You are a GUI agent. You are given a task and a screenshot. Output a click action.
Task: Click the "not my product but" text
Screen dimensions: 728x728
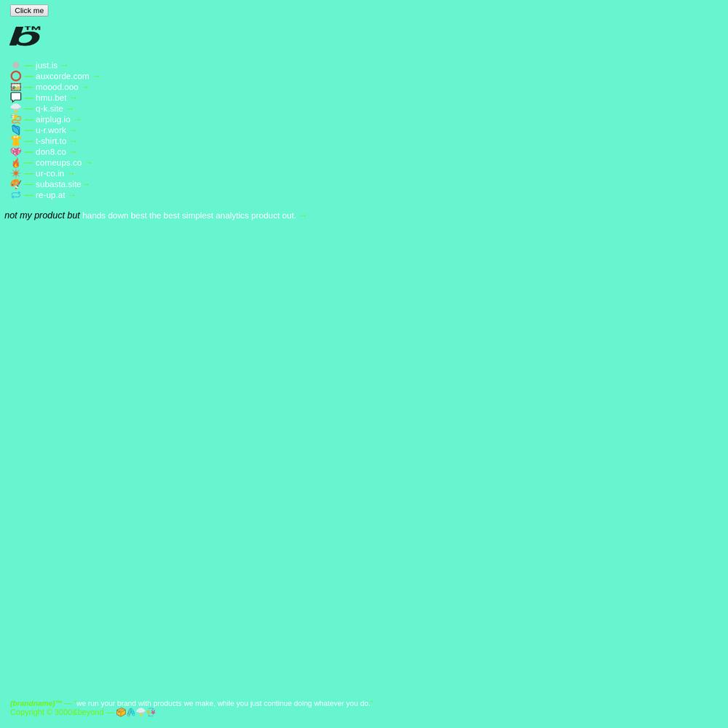[42, 215]
